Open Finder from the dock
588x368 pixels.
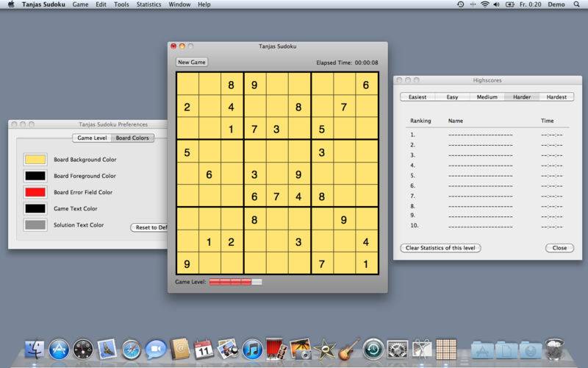tap(35, 349)
